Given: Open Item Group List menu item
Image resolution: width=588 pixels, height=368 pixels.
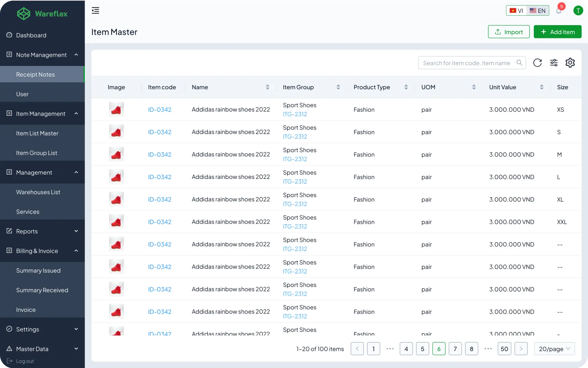Looking at the screenshot, I should (x=42, y=153).
